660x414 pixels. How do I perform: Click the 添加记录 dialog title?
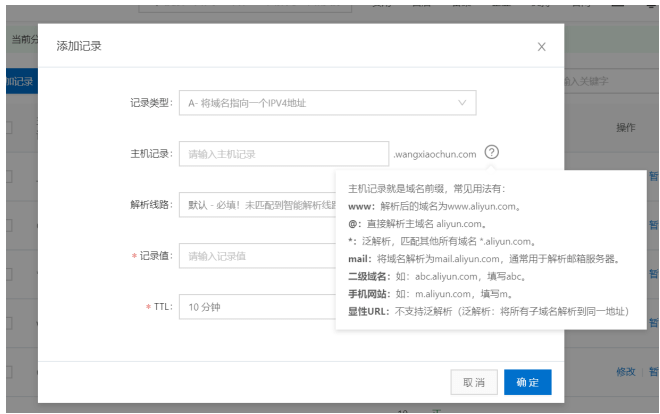(x=79, y=46)
